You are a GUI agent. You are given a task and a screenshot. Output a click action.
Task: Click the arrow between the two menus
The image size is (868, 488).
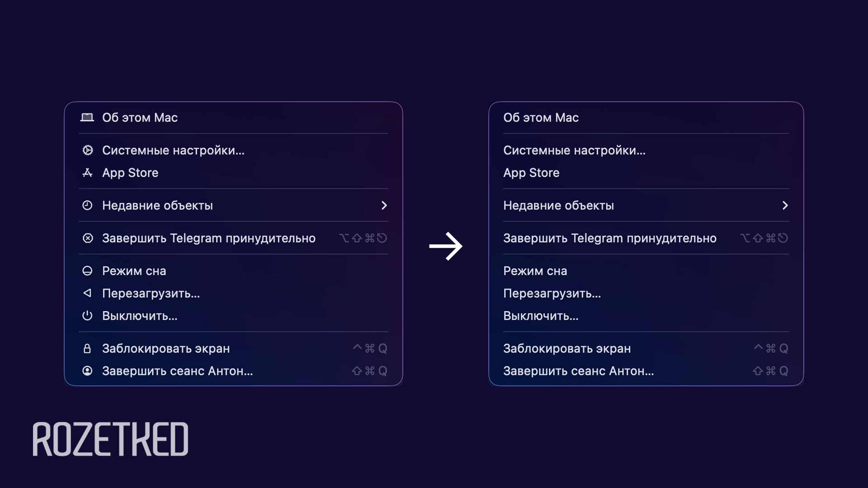click(x=447, y=245)
